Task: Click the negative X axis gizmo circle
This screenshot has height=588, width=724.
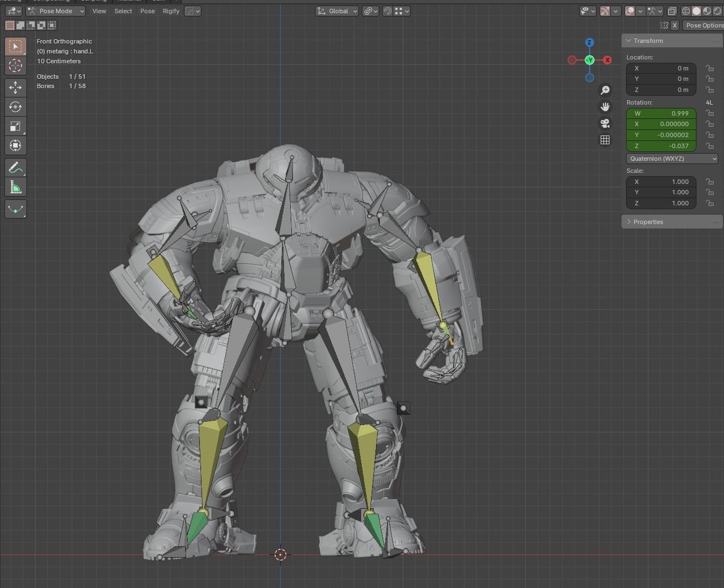Action: click(572, 60)
